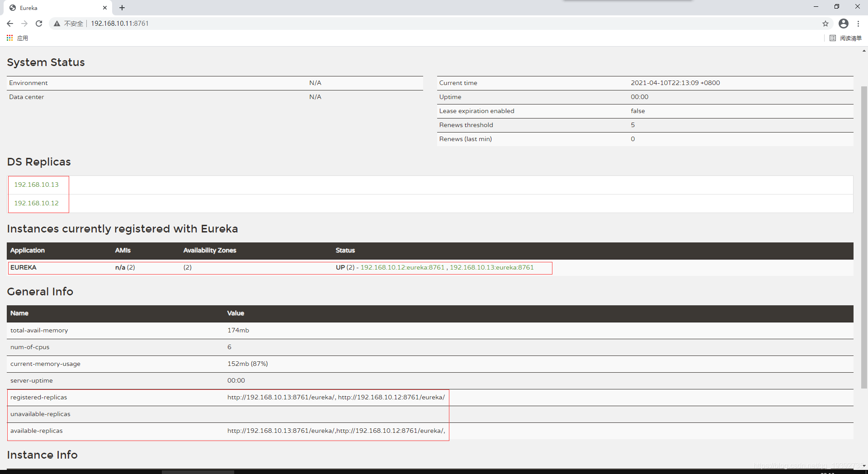
Task: Click the EUREKA application cell
Action: coord(24,267)
